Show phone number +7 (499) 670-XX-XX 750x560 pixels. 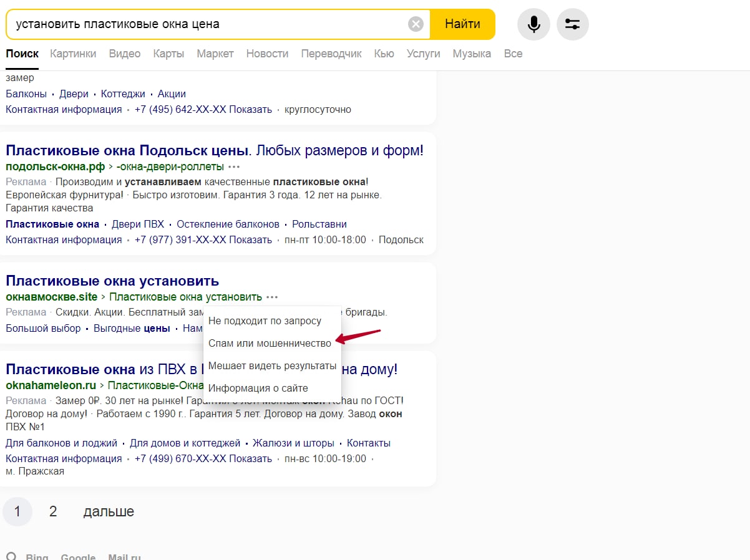(203, 459)
